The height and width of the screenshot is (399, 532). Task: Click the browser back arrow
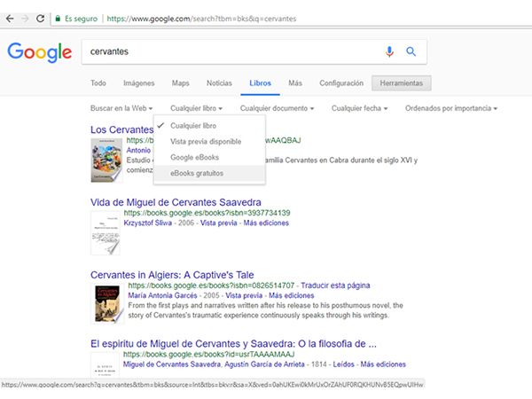(x=10, y=18)
